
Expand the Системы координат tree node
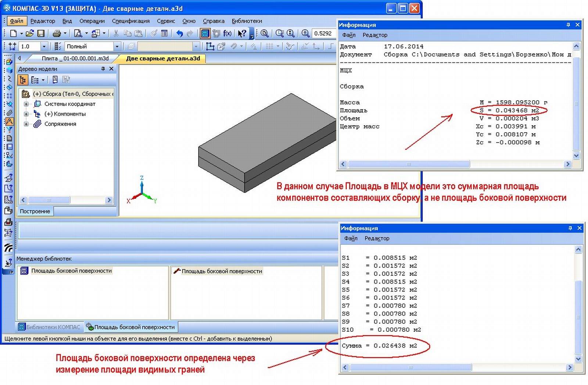tap(26, 104)
